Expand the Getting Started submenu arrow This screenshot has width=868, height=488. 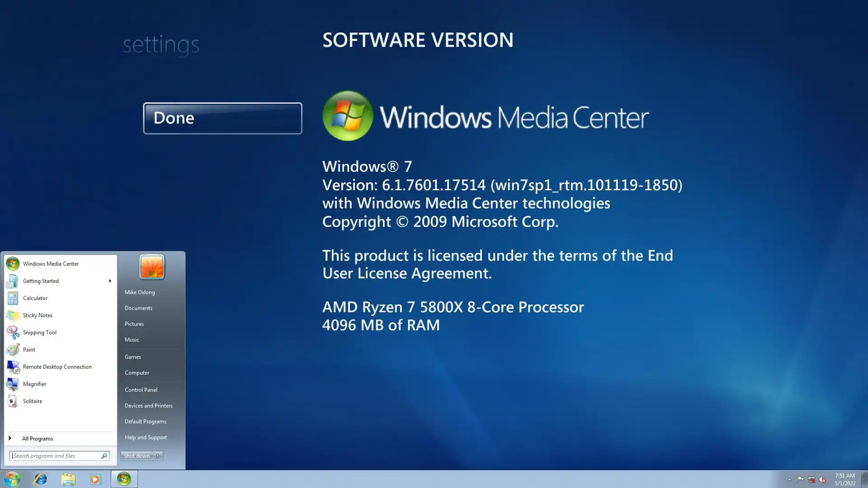coord(110,281)
